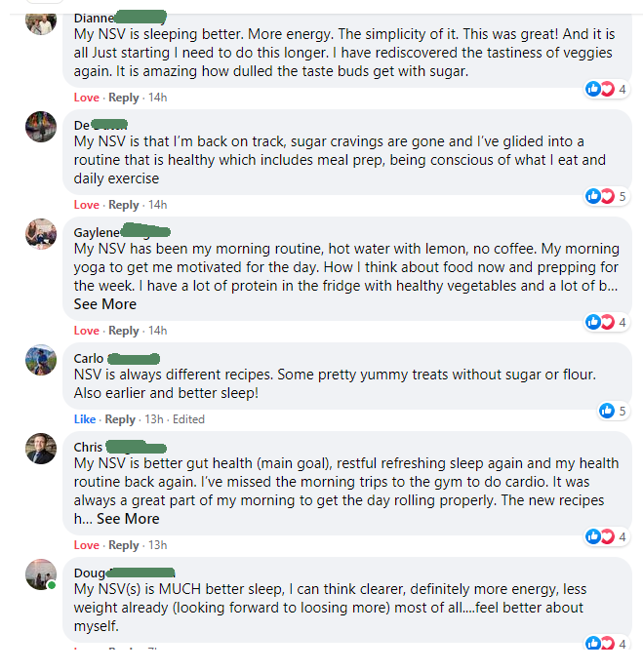643x672 pixels.
Task: Expand Chris's comment with See More
Action: (x=128, y=519)
